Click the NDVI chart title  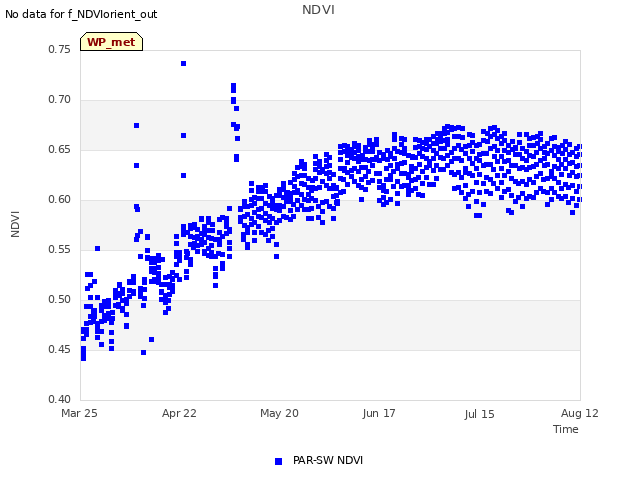(318, 10)
